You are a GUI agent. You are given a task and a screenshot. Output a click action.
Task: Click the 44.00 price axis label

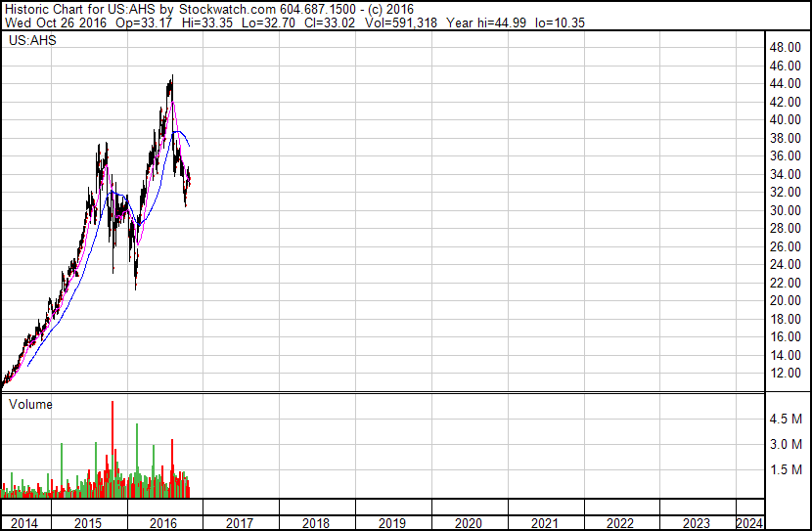(785, 83)
